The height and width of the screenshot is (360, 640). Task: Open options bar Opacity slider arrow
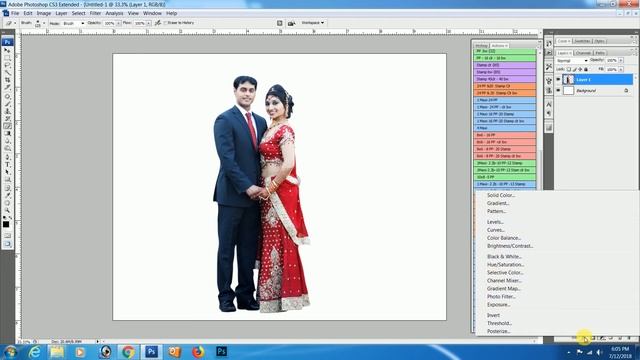click(x=118, y=23)
